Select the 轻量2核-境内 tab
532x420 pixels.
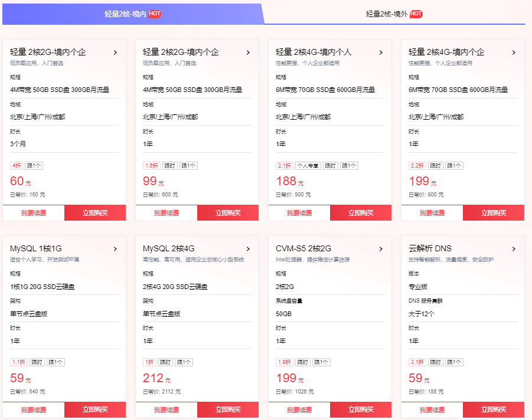pos(133,14)
